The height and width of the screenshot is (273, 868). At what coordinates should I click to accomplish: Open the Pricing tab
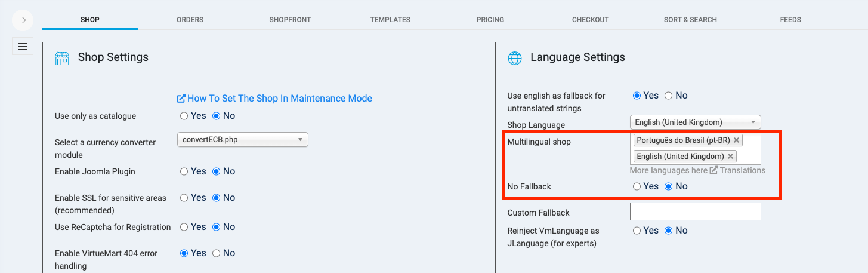490,20
